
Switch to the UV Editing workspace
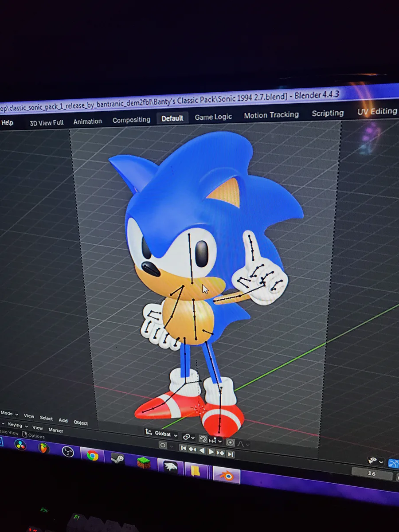(x=377, y=111)
